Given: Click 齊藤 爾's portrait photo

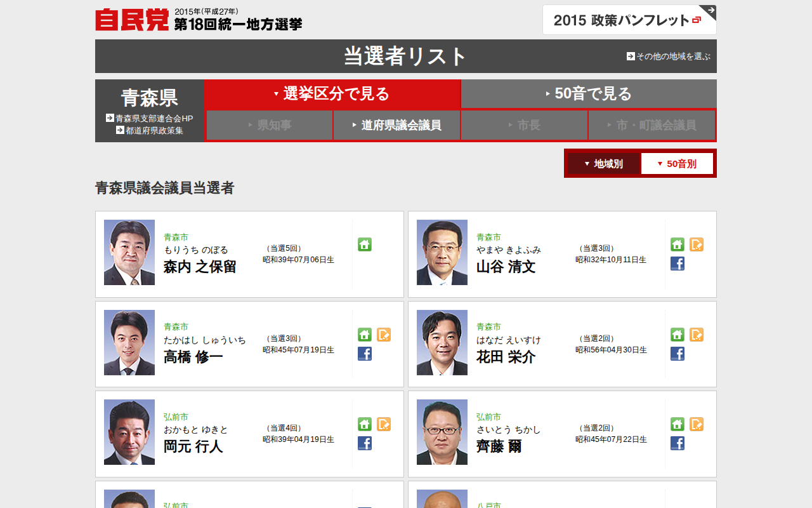Looking at the screenshot, I should (442, 432).
